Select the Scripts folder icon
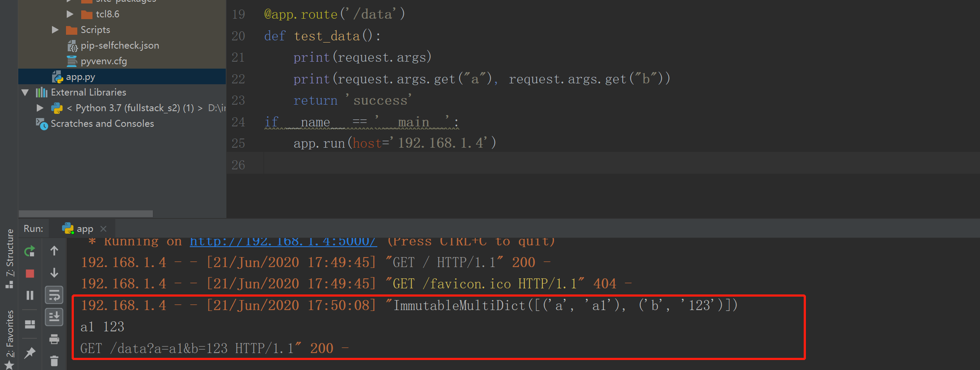The image size is (980, 370). pyautogui.click(x=71, y=30)
